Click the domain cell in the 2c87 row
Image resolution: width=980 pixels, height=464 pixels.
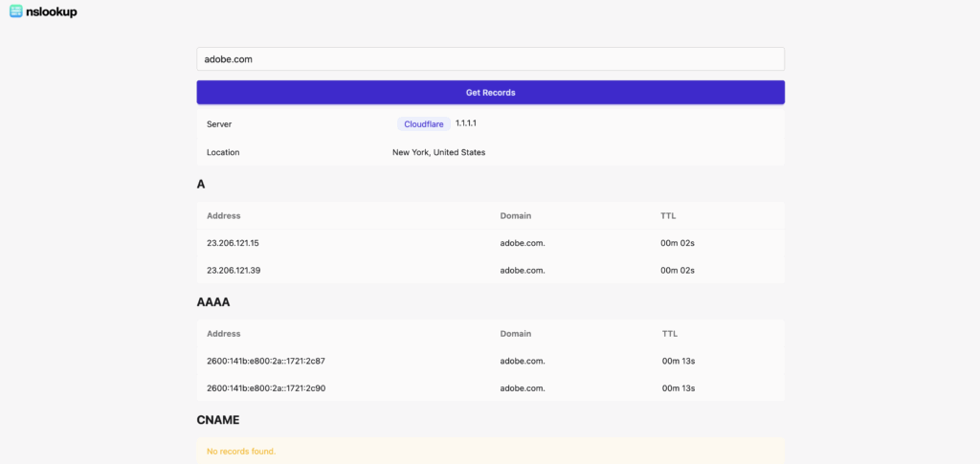(x=523, y=361)
